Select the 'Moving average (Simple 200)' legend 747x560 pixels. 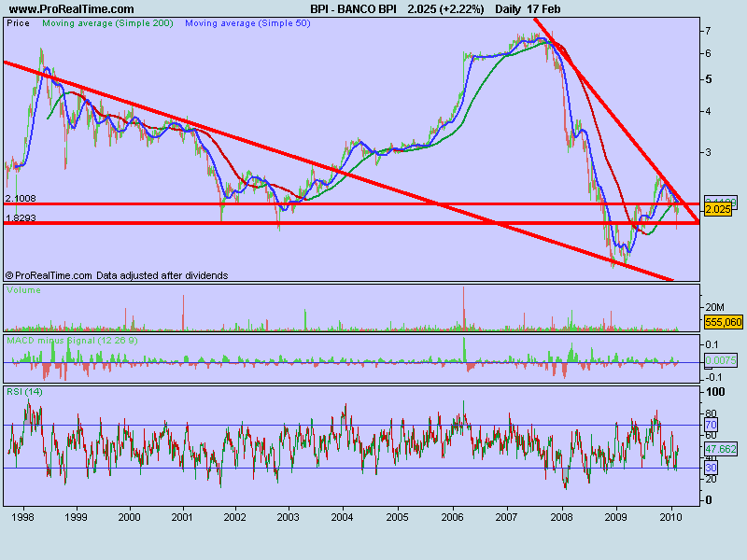107,23
